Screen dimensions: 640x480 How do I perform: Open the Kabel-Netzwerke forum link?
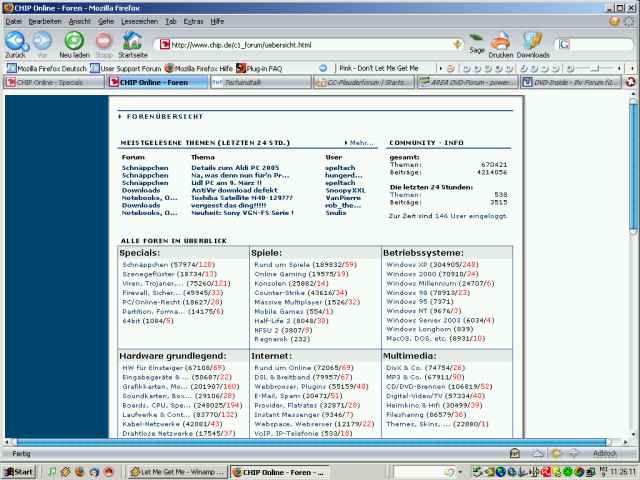click(151, 424)
